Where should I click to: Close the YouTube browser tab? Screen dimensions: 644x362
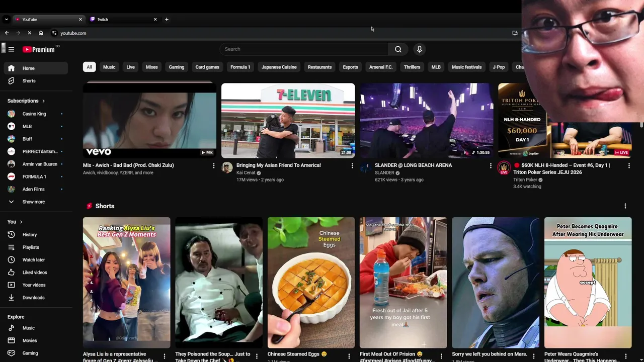[80, 20]
